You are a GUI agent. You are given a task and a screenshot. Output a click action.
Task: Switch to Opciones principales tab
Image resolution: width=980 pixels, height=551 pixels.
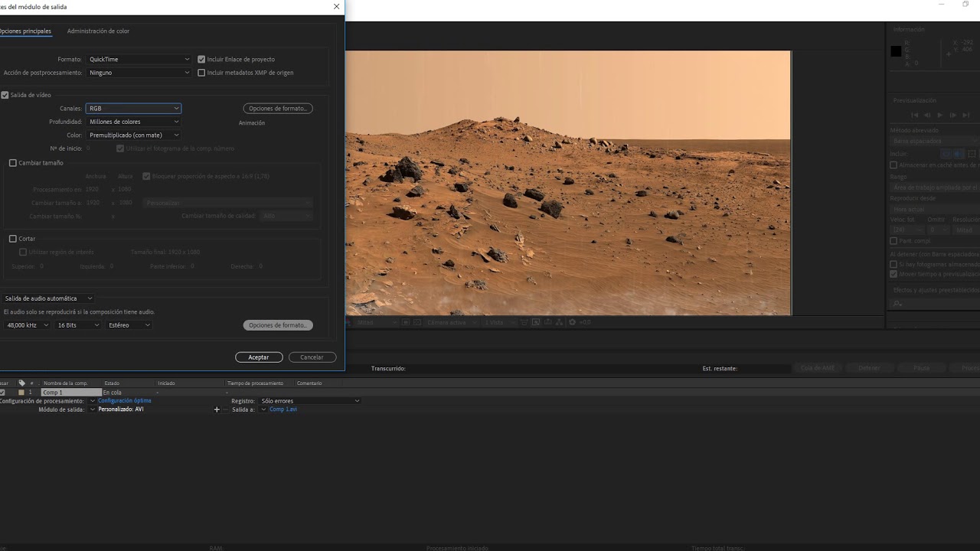(24, 31)
